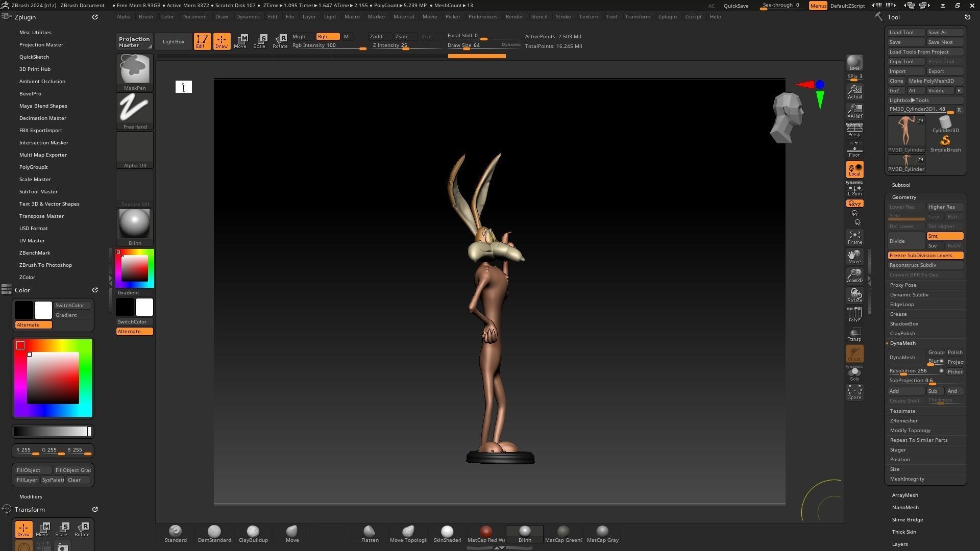Open the Preferences menu
The height and width of the screenshot is (551, 980).
[483, 16]
